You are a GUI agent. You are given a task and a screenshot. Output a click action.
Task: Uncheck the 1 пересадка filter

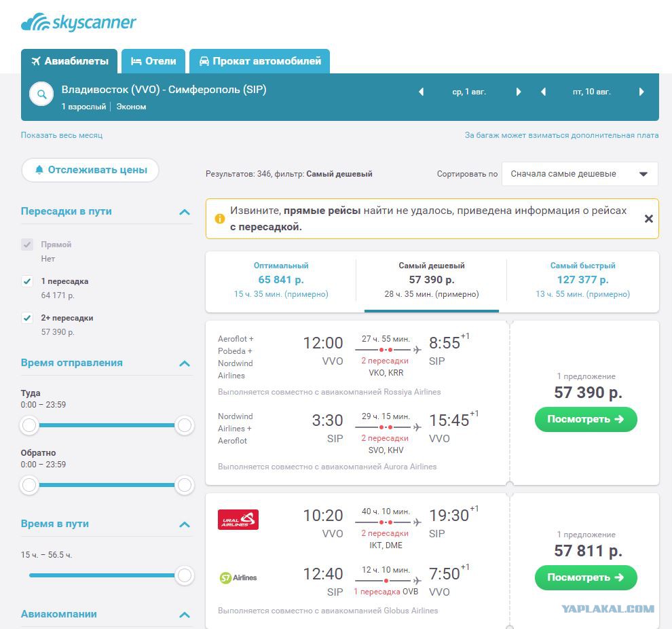[x=27, y=281]
